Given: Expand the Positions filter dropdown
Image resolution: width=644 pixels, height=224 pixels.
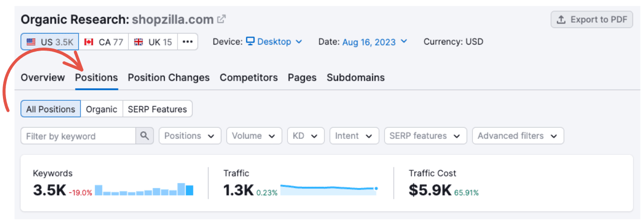Looking at the screenshot, I should click(190, 136).
